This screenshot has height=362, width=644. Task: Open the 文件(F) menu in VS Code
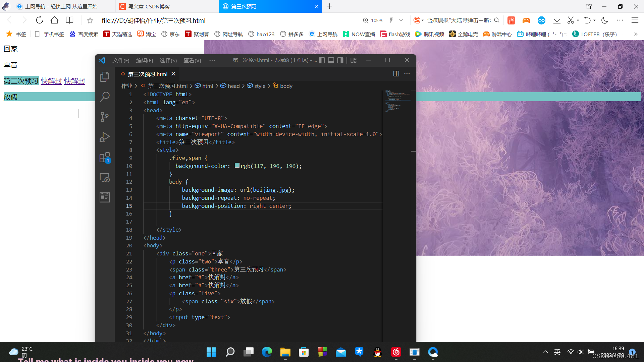[121, 60]
